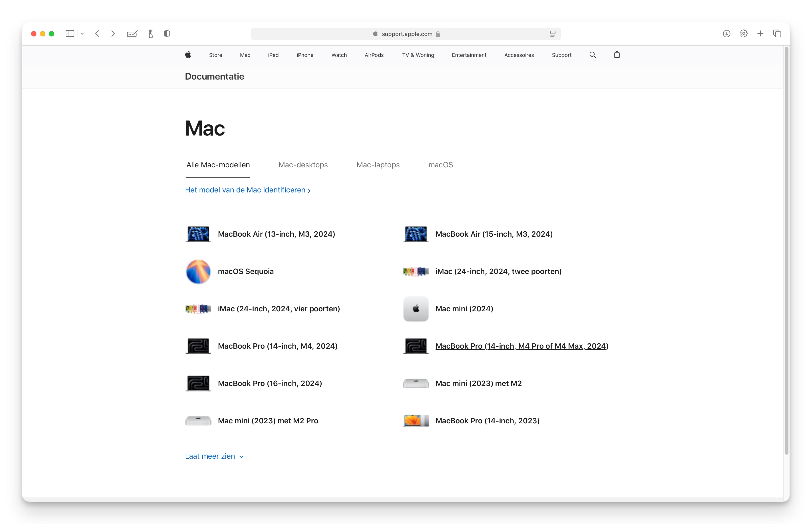Screen dimensions: 812x524
Task: Open the privacy shield report
Action: [x=167, y=34]
